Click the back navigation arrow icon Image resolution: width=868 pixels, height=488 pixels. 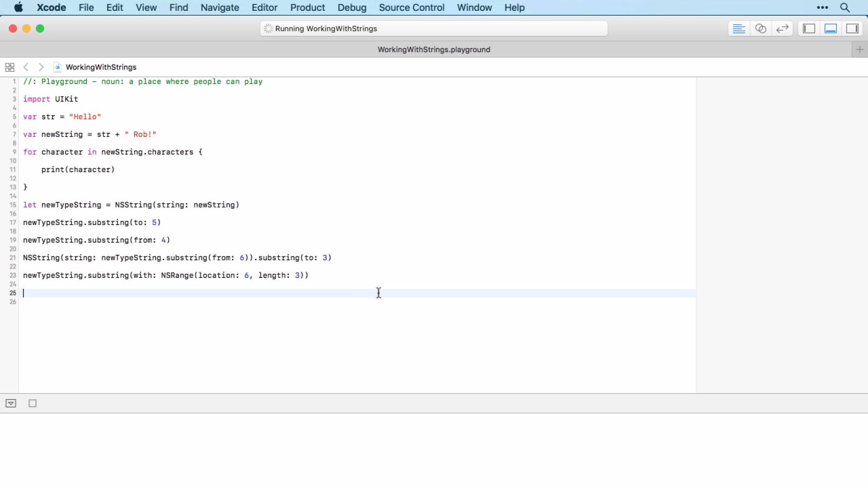pyautogui.click(x=26, y=67)
